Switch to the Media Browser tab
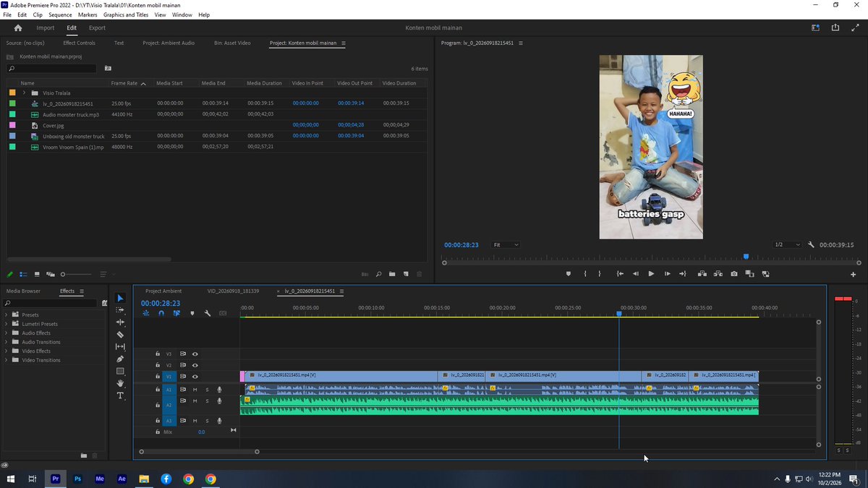Viewport: 868px width, 488px height. [23, 291]
